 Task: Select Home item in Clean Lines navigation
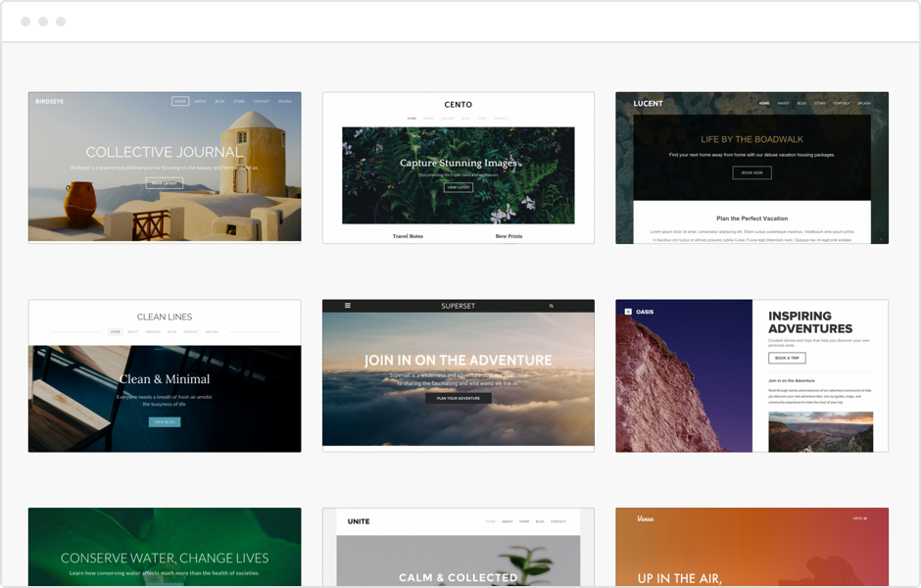[x=115, y=331]
